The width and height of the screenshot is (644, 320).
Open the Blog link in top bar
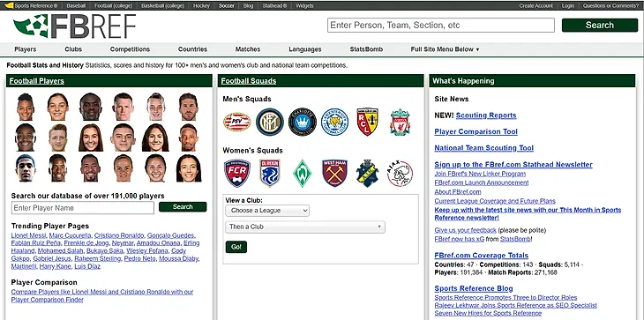pos(248,6)
